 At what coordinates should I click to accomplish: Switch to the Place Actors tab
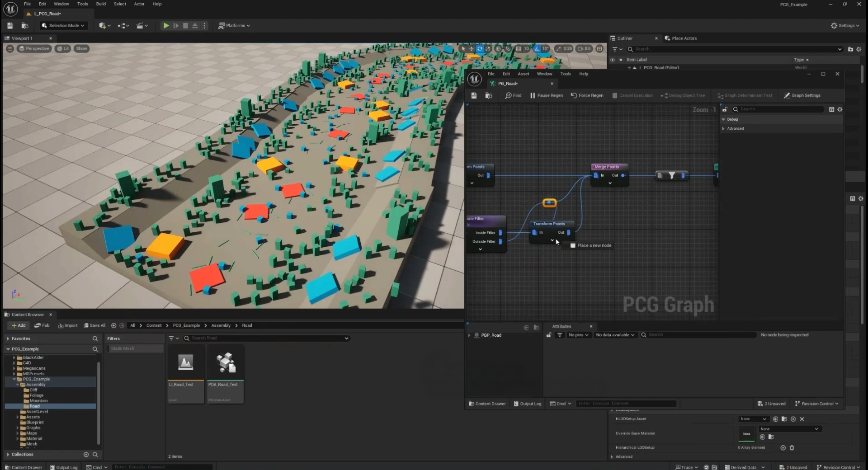click(680, 38)
